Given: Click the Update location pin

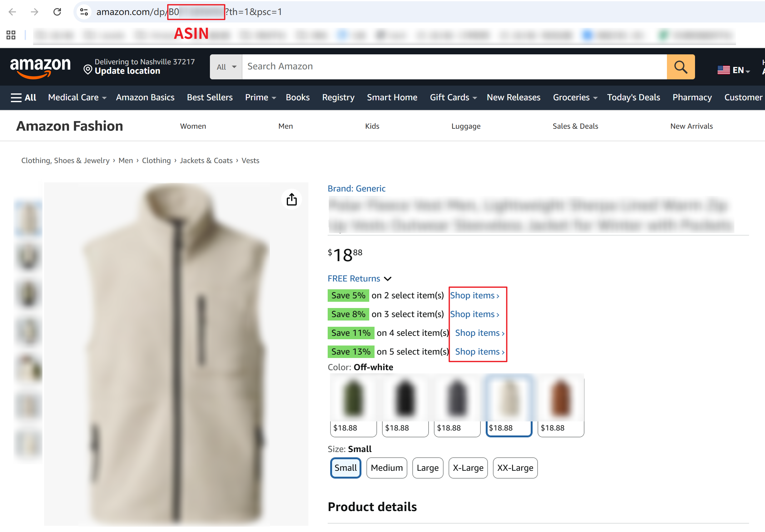Looking at the screenshot, I should click(x=88, y=70).
